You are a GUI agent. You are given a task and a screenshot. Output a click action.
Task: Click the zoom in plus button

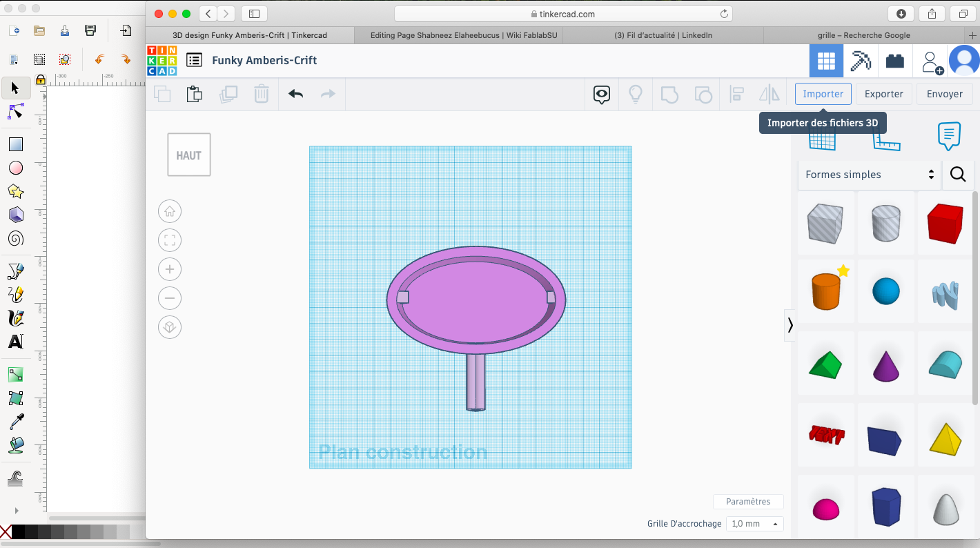(x=170, y=269)
